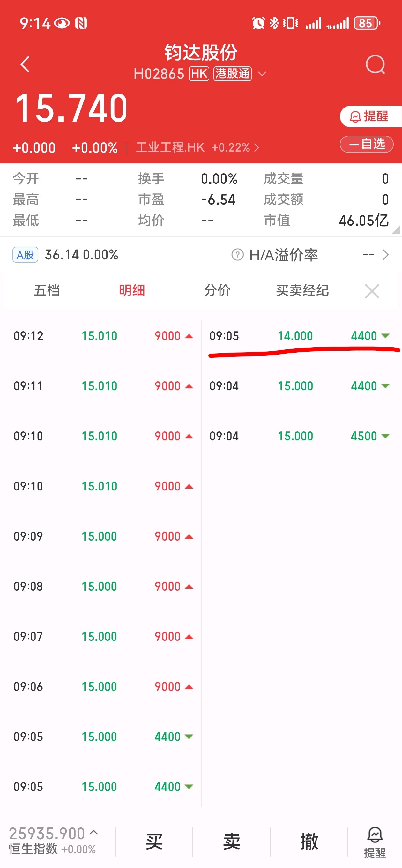Switch to 分价 tab
The image size is (402, 868).
(x=217, y=290)
